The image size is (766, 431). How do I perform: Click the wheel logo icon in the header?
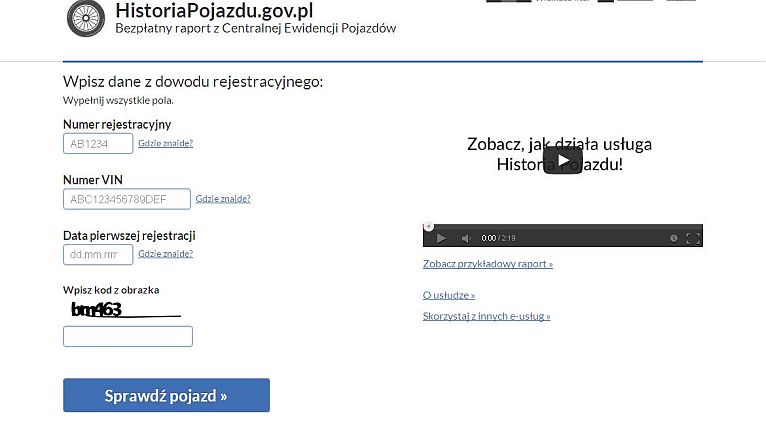point(86,17)
